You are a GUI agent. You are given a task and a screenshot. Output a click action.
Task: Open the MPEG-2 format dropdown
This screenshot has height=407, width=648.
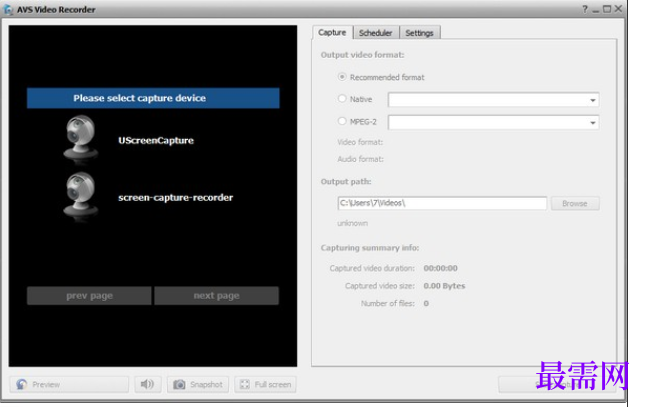[493, 122]
